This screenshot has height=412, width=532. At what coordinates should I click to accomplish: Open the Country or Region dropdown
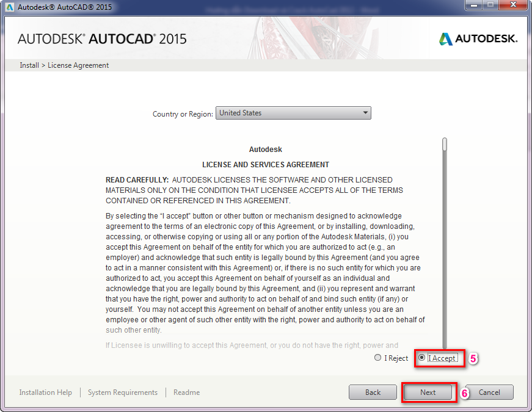[x=293, y=113]
